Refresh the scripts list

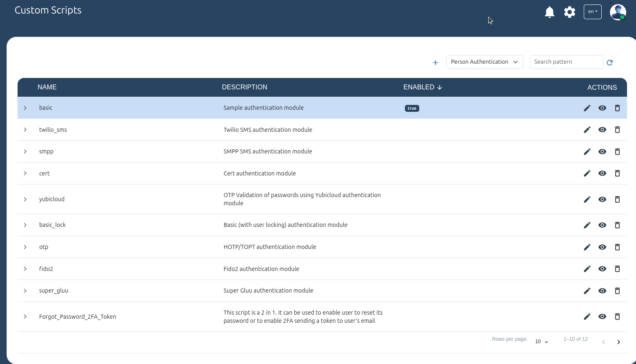click(x=609, y=62)
